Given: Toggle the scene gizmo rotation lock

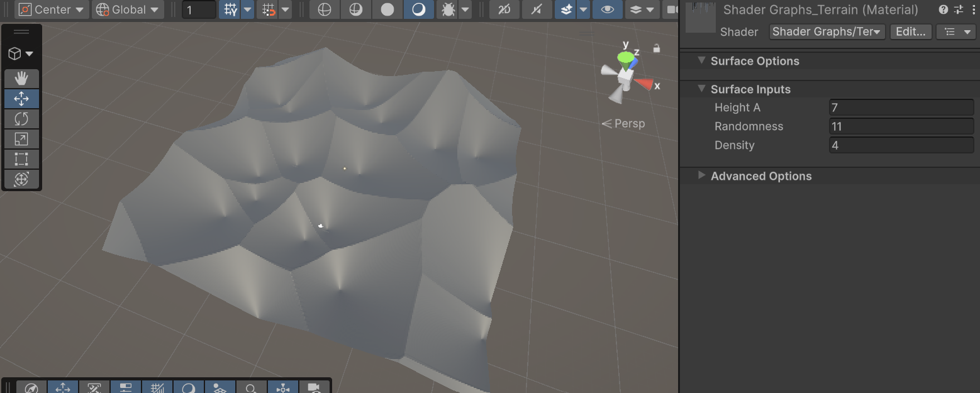Looking at the screenshot, I should click(657, 48).
